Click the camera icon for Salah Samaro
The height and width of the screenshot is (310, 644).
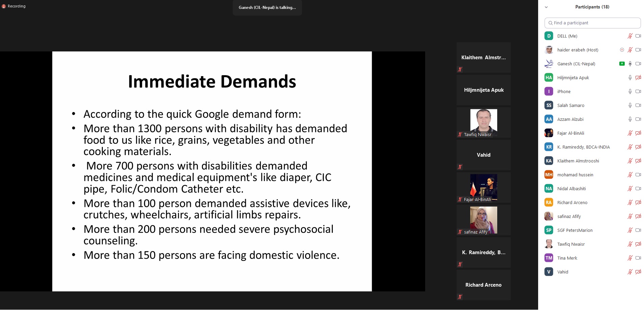pyautogui.click(x=638, y=105)
